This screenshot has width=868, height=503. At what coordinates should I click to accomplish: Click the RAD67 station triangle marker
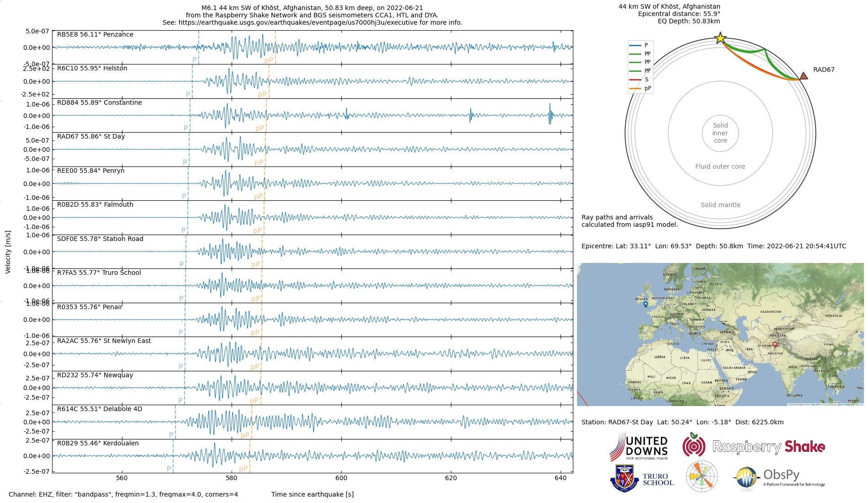[804, 75]
